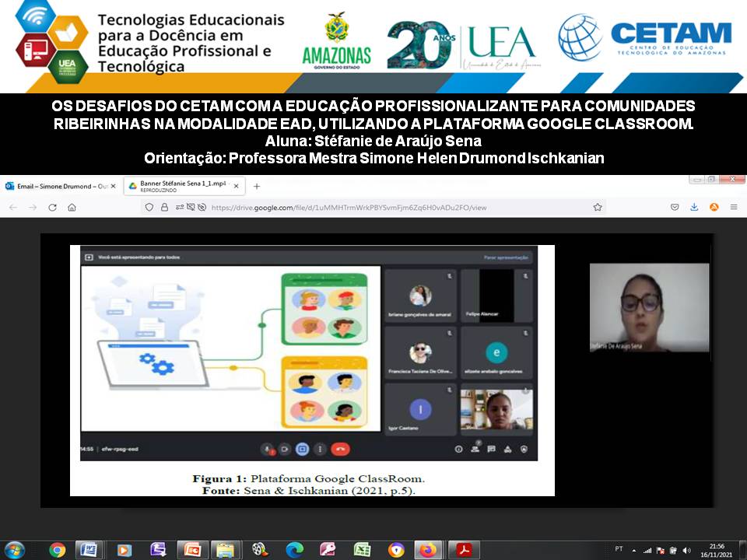Click the muted microphone button in Meet
Screen dimensions: 747x560
tap(268, 449)
